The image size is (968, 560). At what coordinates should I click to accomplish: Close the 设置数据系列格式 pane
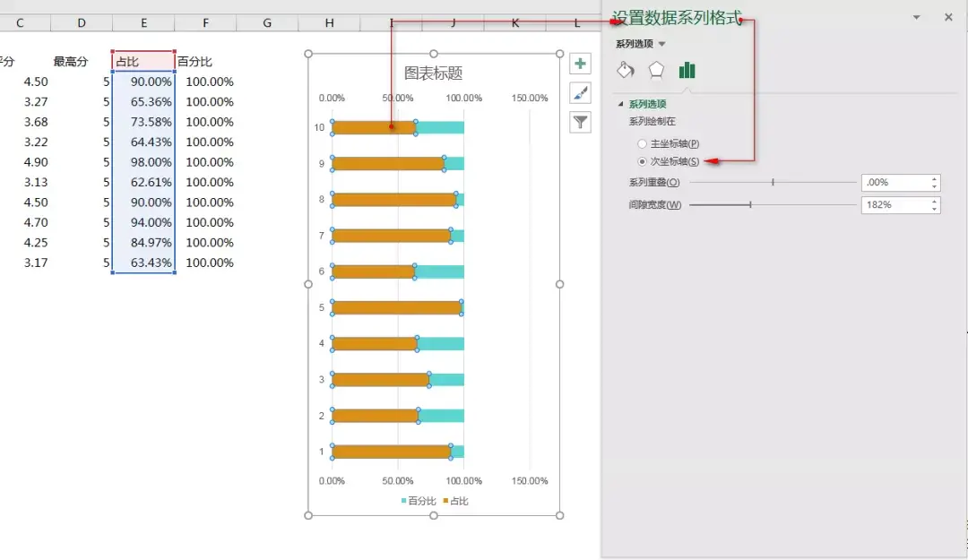[x=948, y=17]
